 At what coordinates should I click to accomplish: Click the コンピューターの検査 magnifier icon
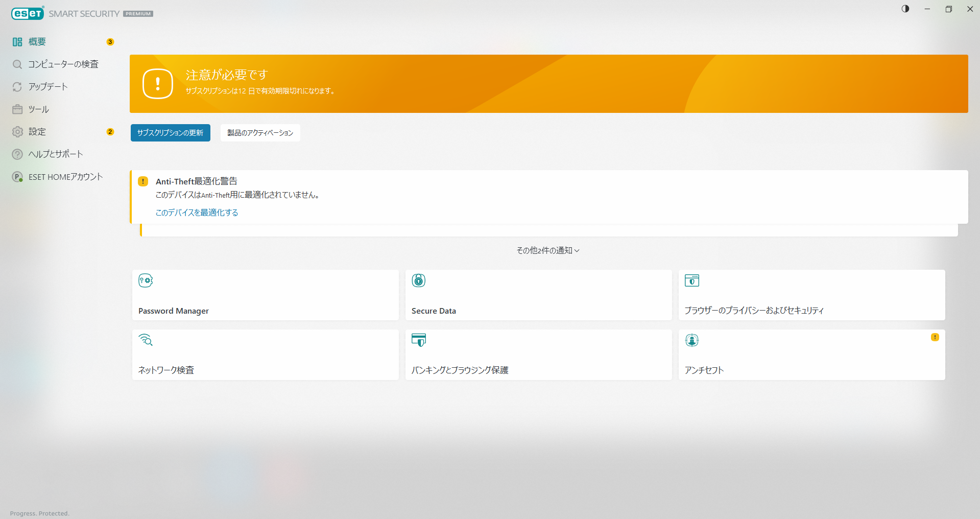(x=17, y=64)
